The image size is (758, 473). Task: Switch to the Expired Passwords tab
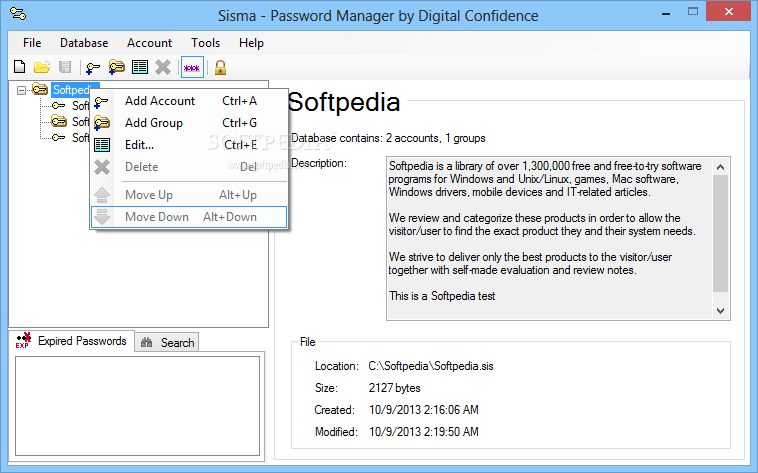[72, 341]
